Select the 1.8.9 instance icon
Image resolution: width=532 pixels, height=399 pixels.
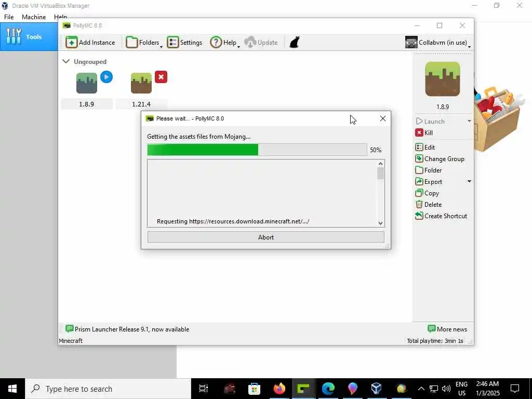pos(87,83)
